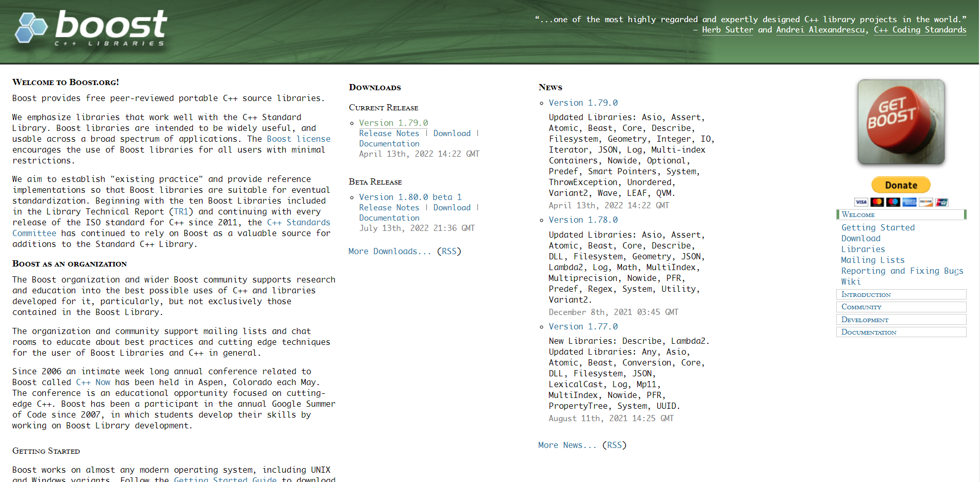Open Documentation for current release 1.79.0
The height and width of the screenshot is (482, 980).
point(389,144)
